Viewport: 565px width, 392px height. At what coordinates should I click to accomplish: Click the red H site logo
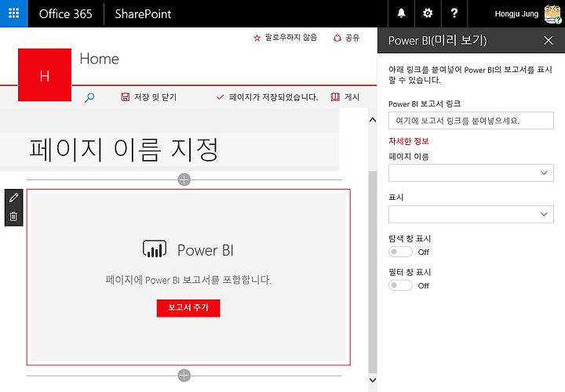coord(45,75)
